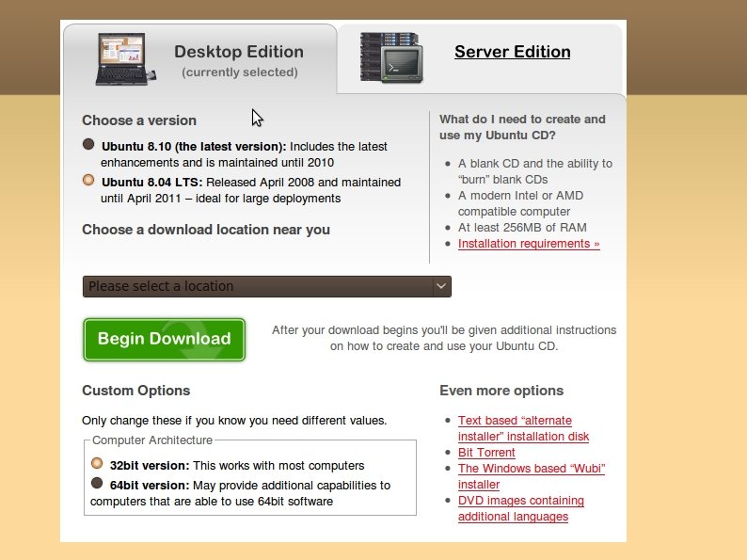Open the Server Edition tab

[512, 52]
